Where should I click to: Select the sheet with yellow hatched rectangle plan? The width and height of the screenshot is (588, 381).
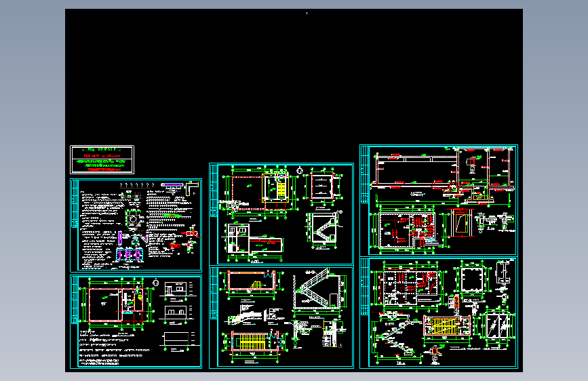pyautogui.click(x=439, y=313)
